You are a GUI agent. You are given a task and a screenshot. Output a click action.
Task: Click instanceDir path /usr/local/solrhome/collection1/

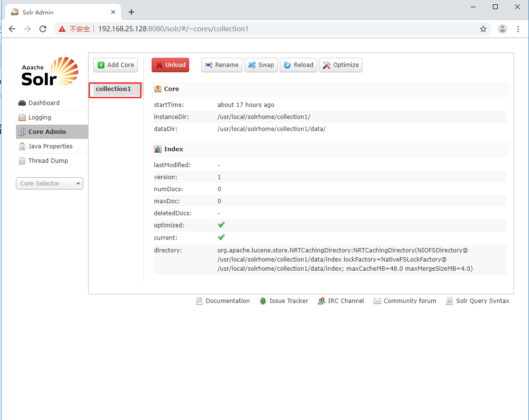pos(264,117)
